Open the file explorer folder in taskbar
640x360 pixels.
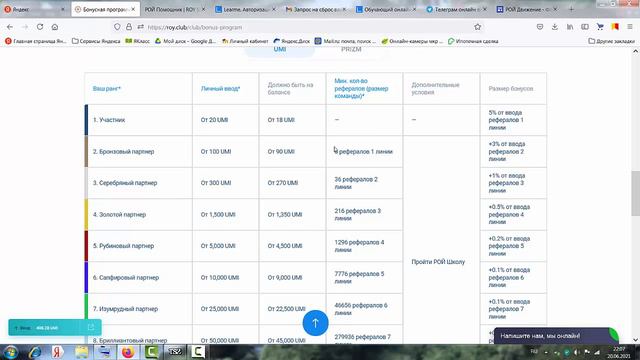81,352
